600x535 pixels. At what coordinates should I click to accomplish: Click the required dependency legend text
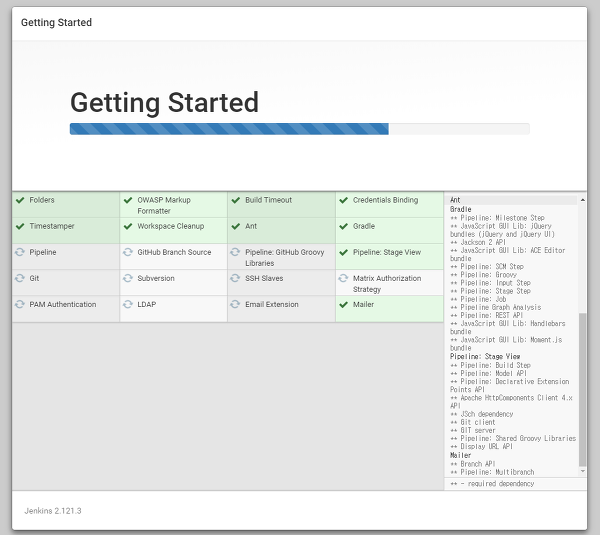tap(492, 484)
